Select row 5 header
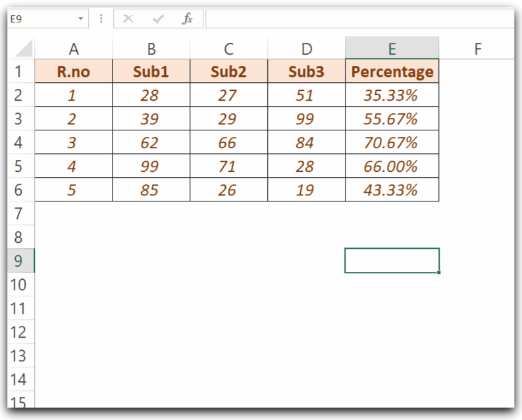The height and width of the screenshot is (420, 522). 21,166
